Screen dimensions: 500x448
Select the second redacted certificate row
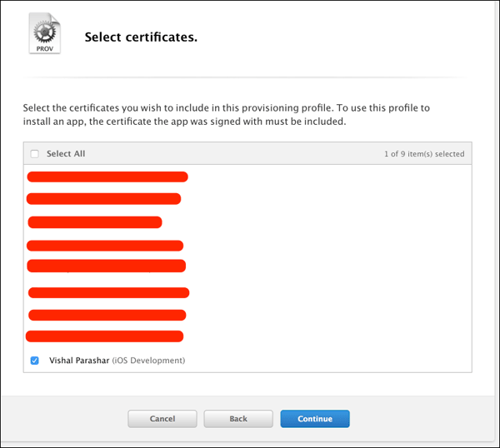103,198
